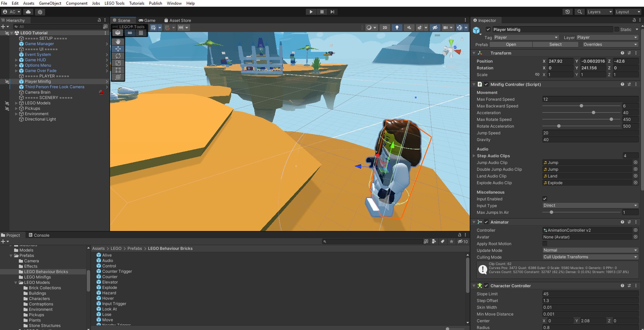The width and height of the screenshot is (644, 330).
Task: Click the hidden packages count icon
Action: click(x=463, y=241)
